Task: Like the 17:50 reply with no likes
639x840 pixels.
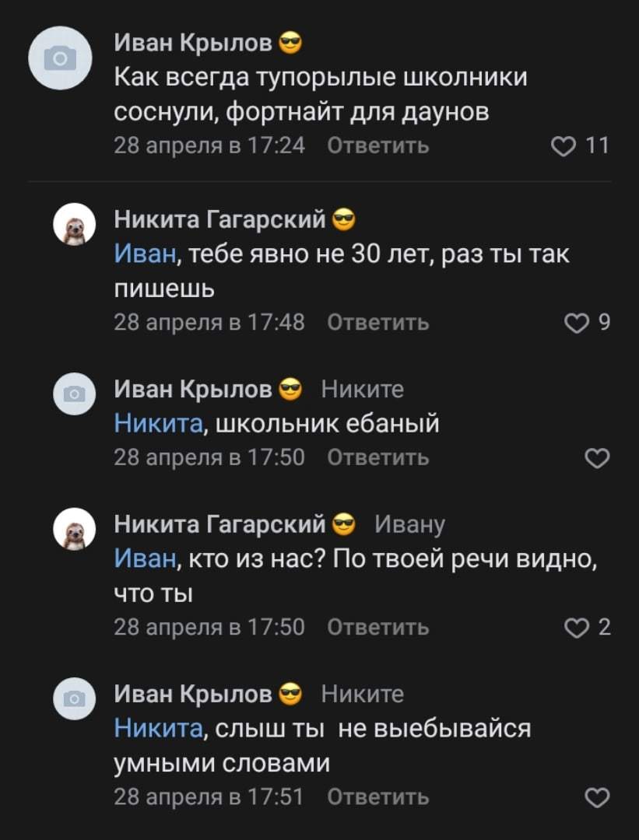Action: [x=597, y=460]
